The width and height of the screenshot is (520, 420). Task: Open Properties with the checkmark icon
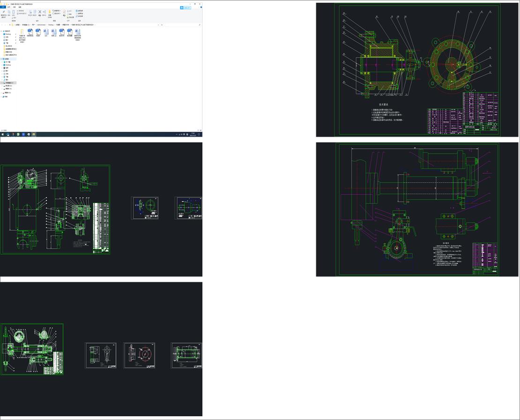coord(64,13)
